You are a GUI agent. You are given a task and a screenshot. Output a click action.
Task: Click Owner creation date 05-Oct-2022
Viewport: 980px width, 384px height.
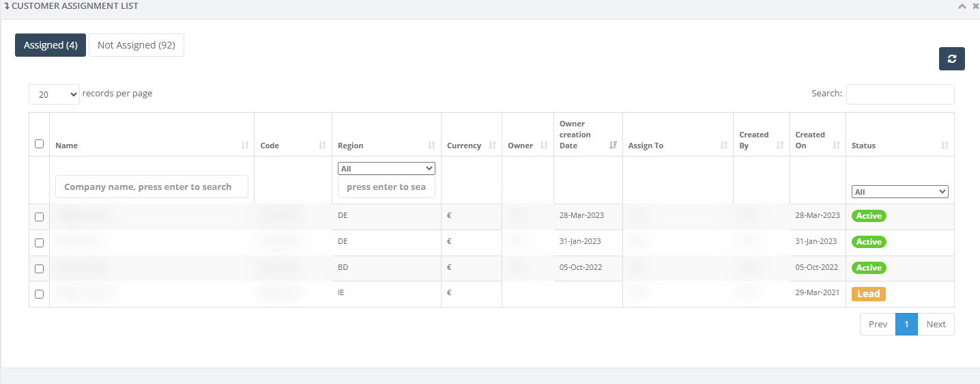click(x=581, y=267)
